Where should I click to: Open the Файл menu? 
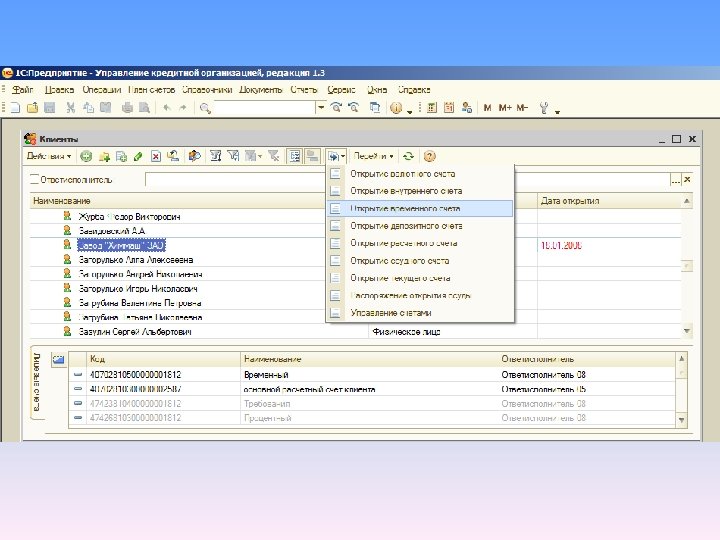point(23,90)
